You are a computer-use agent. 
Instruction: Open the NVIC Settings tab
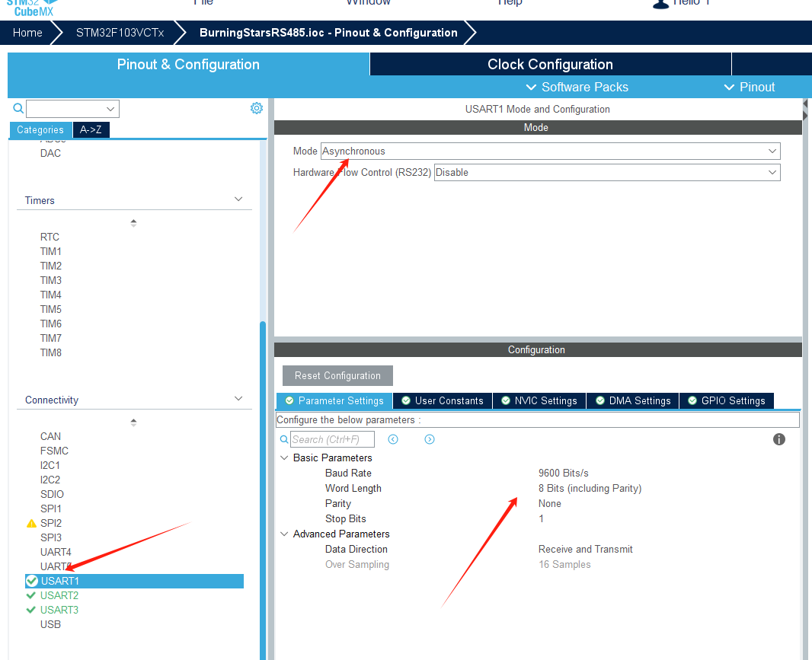coord(539,400)
